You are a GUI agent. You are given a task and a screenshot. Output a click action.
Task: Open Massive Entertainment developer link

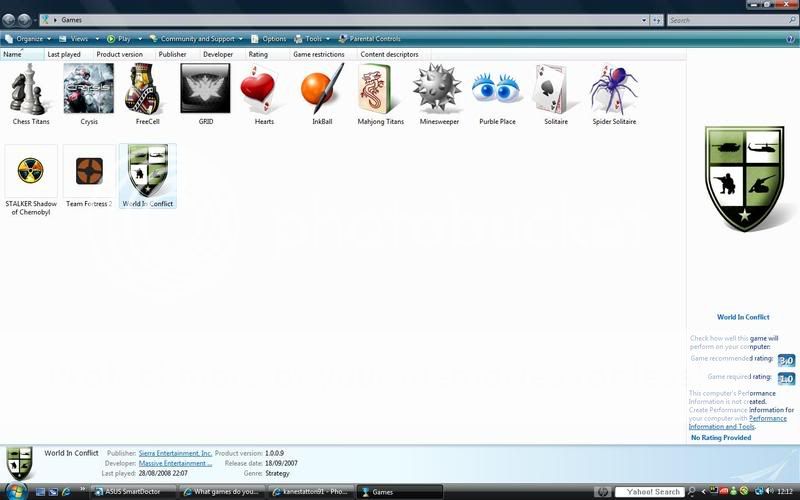pyautogui.click(x=175, y=463)
